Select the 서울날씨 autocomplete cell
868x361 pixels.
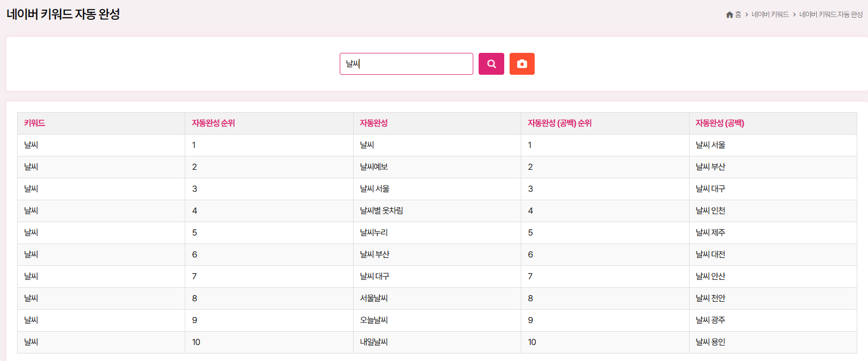437,298
